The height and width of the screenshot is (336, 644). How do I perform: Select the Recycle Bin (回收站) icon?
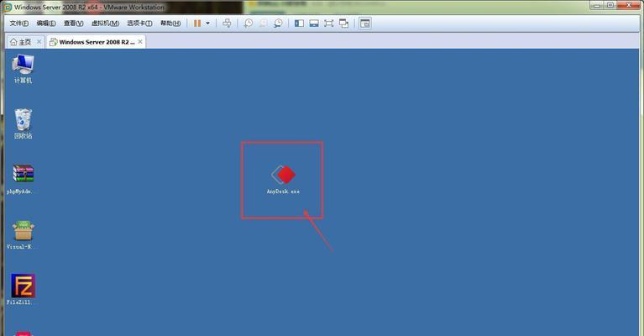pyautogui.click(x=23, y=120)
